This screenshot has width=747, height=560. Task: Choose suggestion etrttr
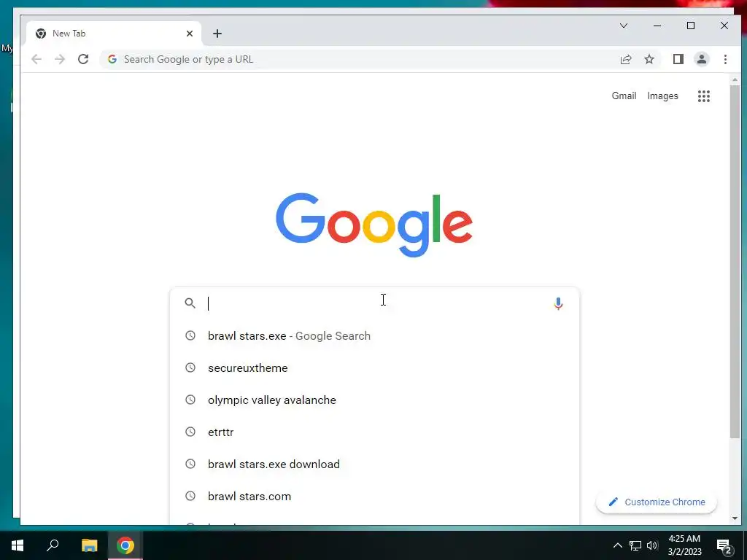[374, 432]
